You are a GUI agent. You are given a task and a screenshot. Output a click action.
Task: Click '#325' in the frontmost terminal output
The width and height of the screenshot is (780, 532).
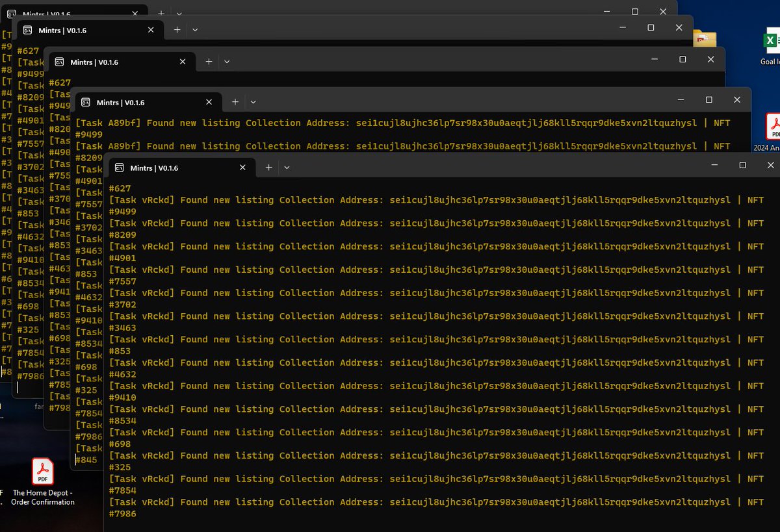120,468
